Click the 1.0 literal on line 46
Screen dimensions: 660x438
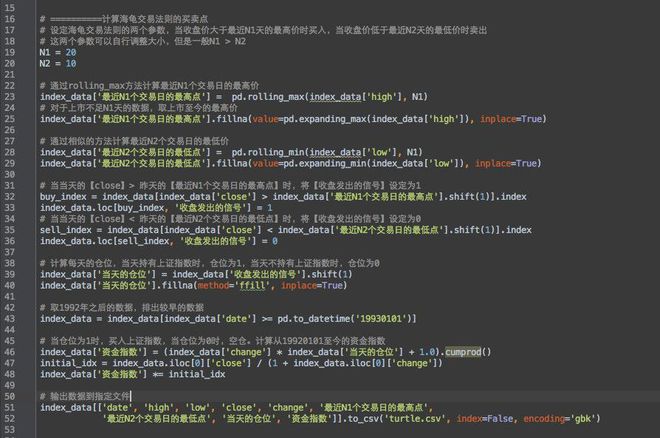(x=427, y=352)
